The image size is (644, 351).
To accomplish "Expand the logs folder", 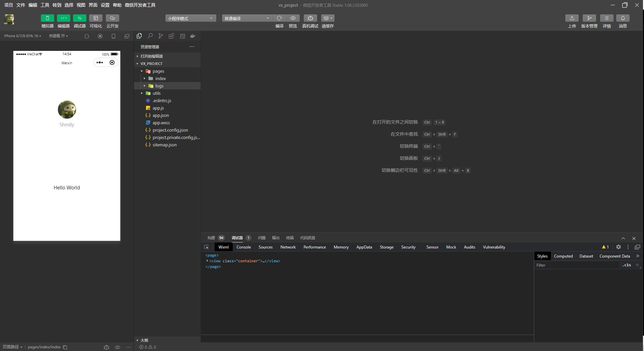I will [167, 86].
